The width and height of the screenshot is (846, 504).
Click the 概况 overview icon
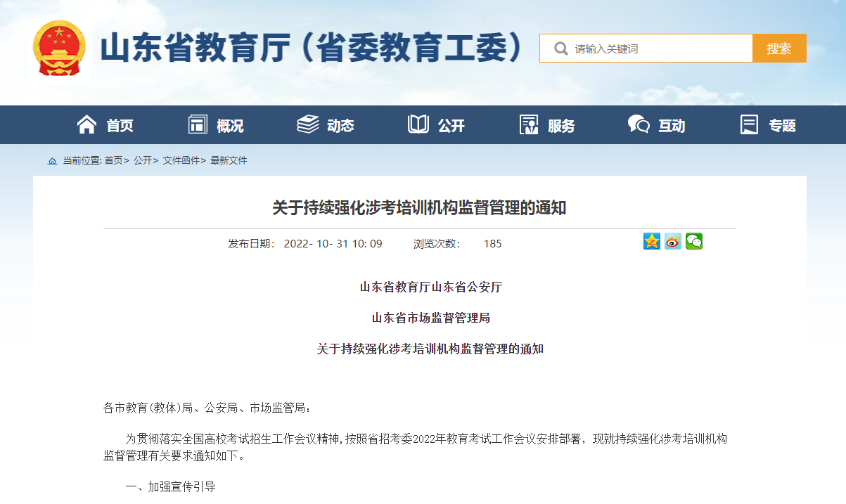[x=198, y=124]
